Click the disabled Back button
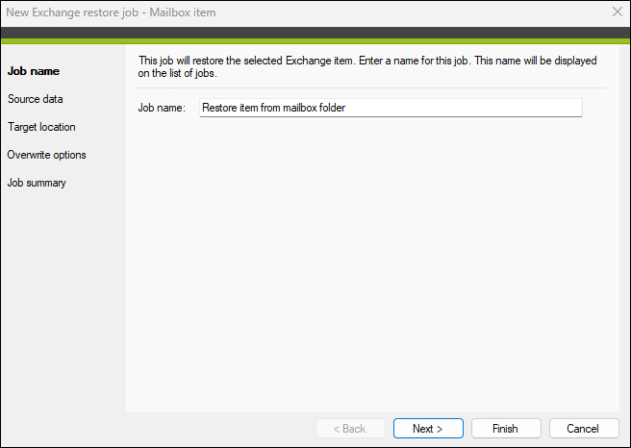The image size is (631, 448). (351, 428)
